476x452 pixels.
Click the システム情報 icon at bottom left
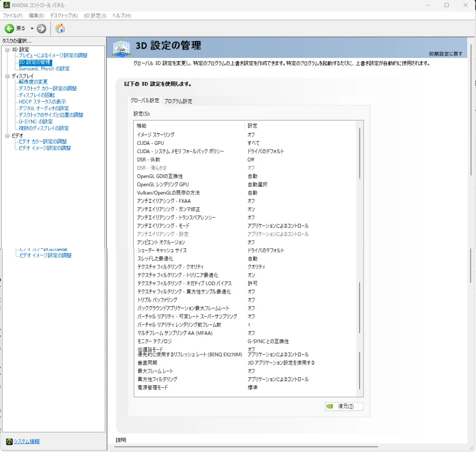click(9, 441)
